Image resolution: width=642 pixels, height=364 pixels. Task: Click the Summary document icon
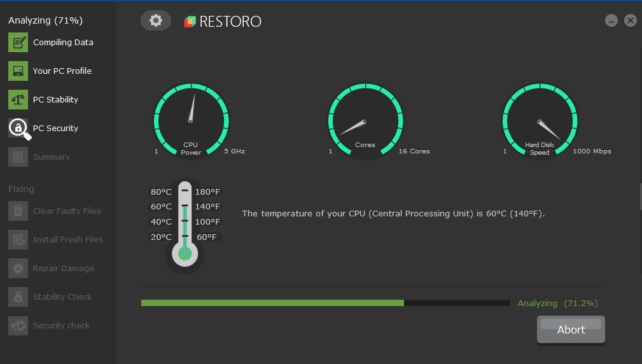[18, 157]
